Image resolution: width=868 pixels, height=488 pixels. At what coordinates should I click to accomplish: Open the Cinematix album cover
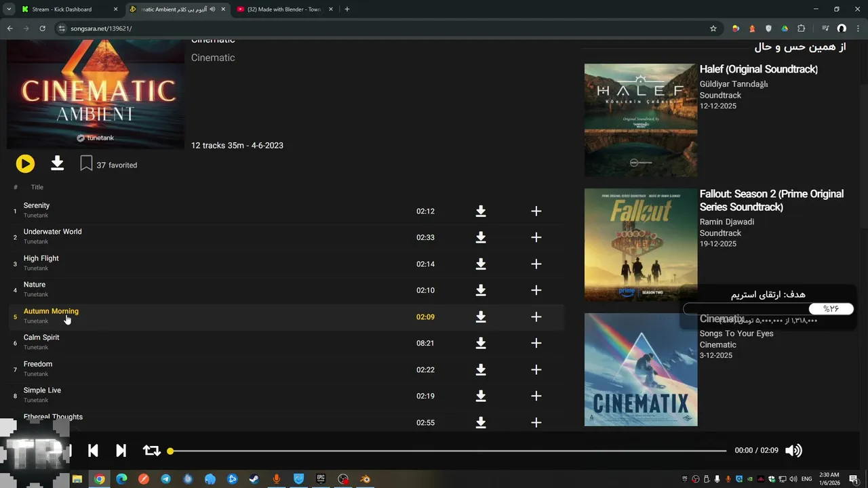(641, 369)
